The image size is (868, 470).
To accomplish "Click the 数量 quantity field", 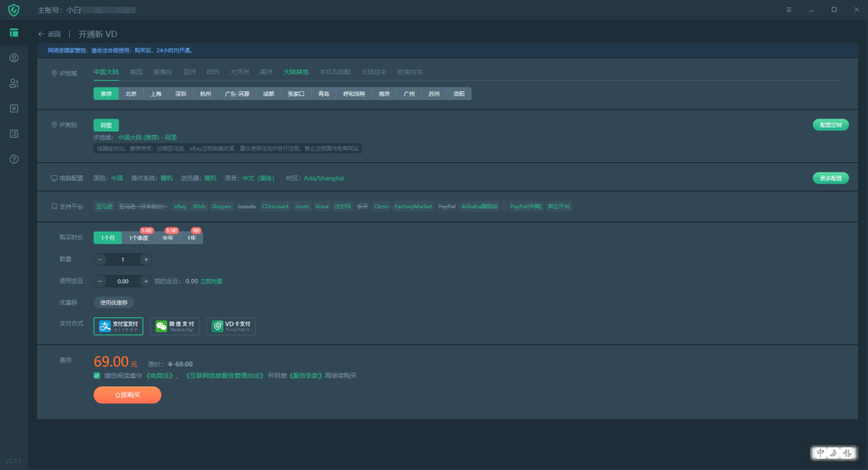I will (123, 260).
